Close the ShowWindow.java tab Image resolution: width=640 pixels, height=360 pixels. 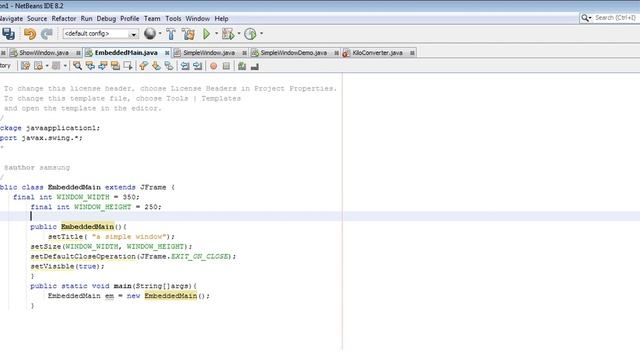coord(78,53)
